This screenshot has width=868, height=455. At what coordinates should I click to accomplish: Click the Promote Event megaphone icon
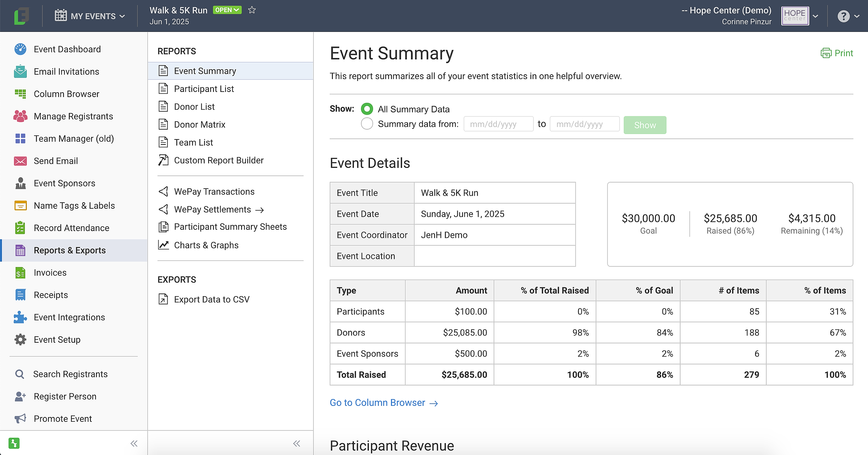(x=20, y=419)
